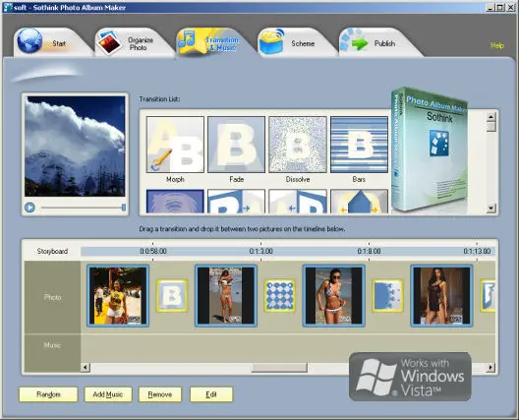Select the Bars transition thumbnail
This screenshot has width=519, height=420.
359,145
